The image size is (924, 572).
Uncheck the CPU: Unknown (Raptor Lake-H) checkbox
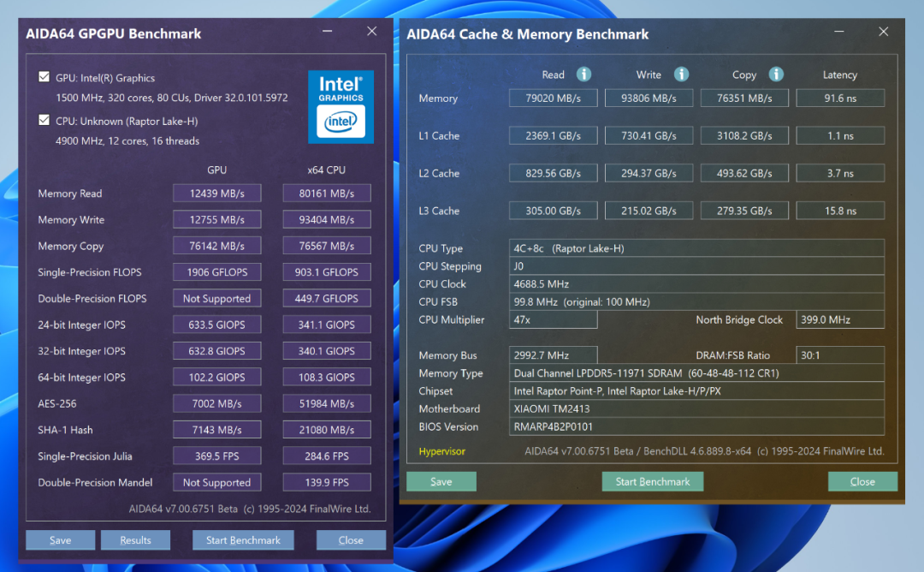pos(44,120)
